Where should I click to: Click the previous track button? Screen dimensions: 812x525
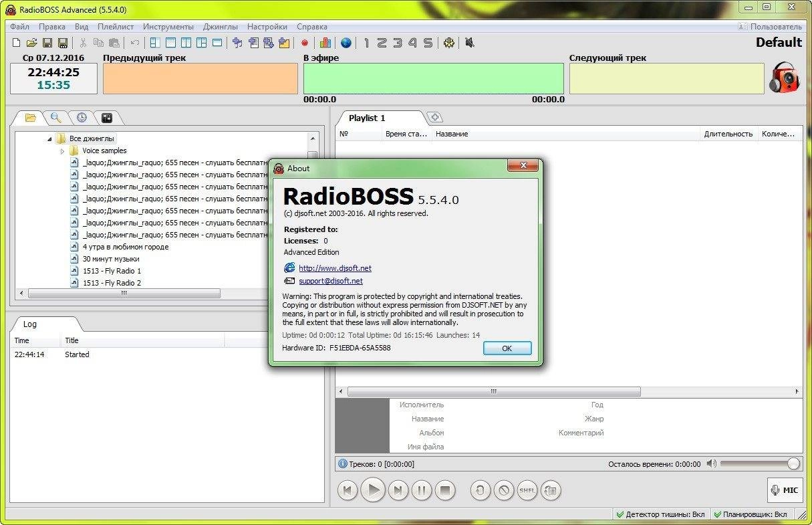(x=347, y=491)
